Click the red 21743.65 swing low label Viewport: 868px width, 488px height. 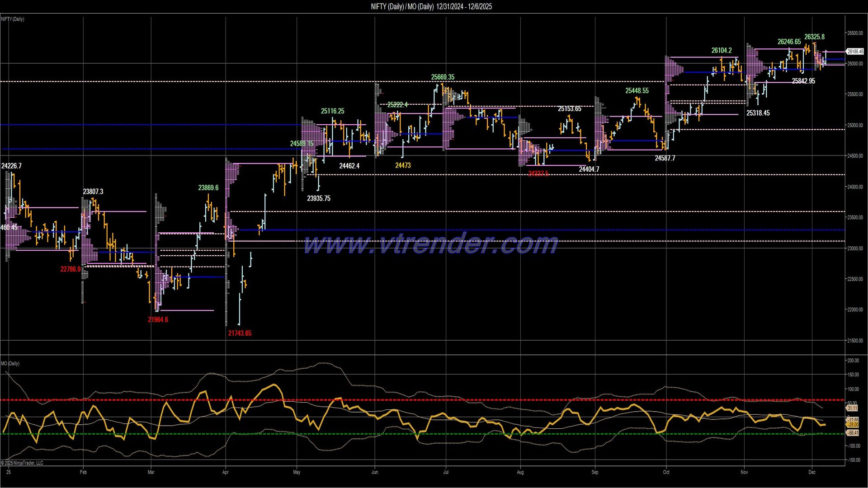coord(239,333)
